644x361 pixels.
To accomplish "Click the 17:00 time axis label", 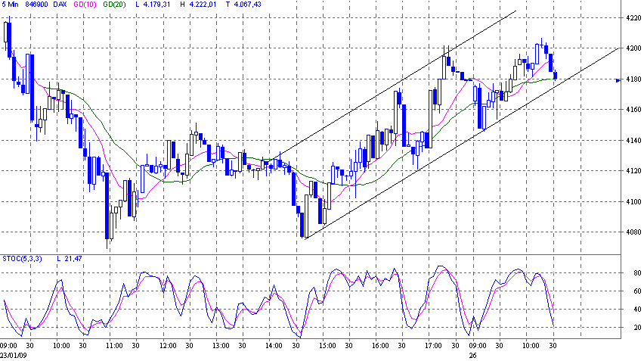I will tap(433, 346).
